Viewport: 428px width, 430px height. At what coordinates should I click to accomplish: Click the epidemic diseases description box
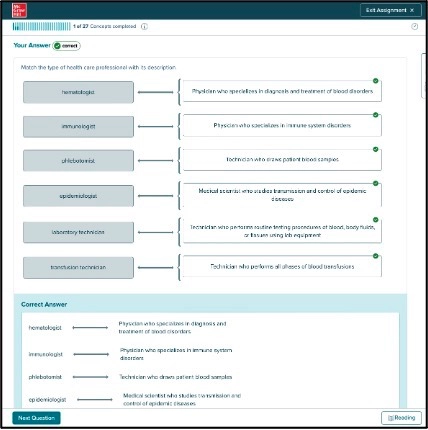[x=282, y=195]
